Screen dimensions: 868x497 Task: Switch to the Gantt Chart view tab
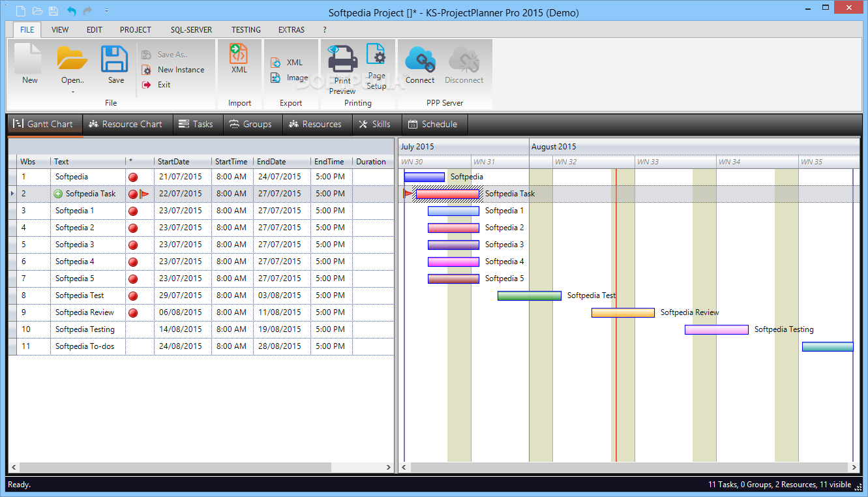(x=46, y=125)
